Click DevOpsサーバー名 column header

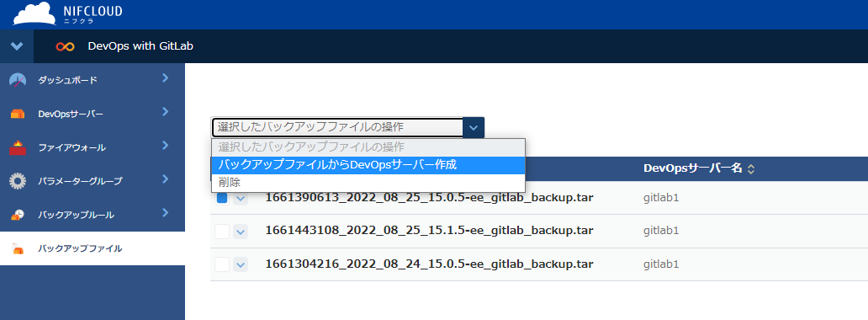[692, 168]
